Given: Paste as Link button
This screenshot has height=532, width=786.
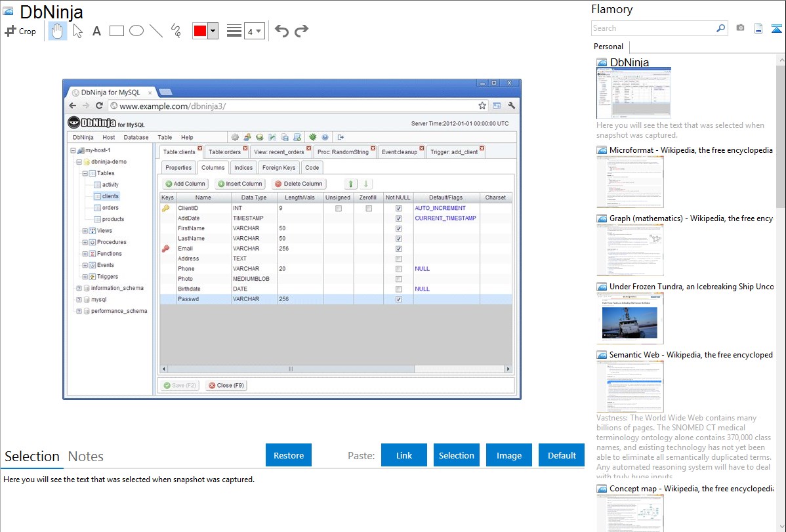Looking at the screenshot, I should pos(404,455).
